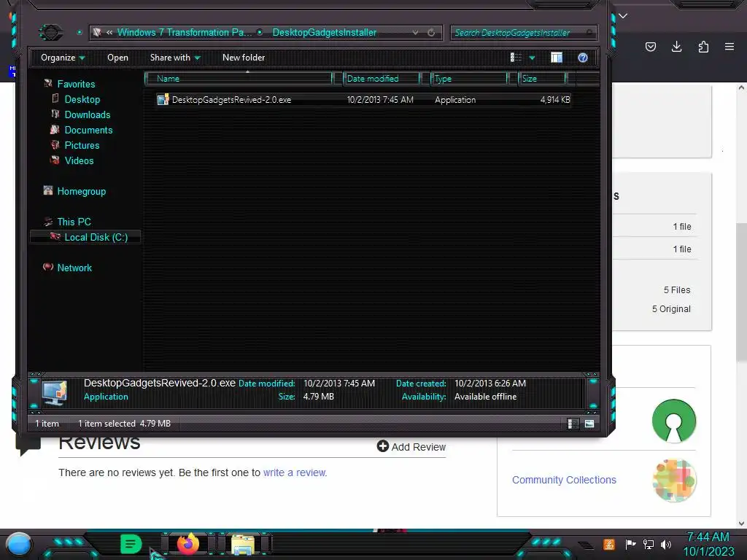Image resolution: width=747 pixels, height=560 pixels.
Task: Click the change view icon
Action: click(x=516, y=58)
